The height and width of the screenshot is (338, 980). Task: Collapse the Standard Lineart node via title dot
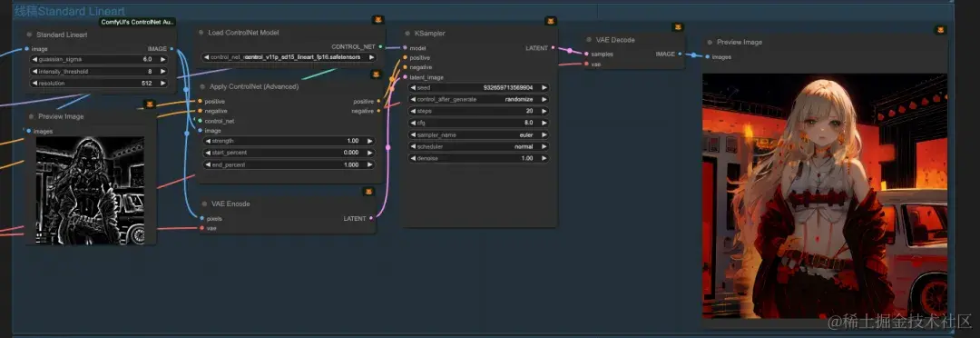click(x=29, y=35)
